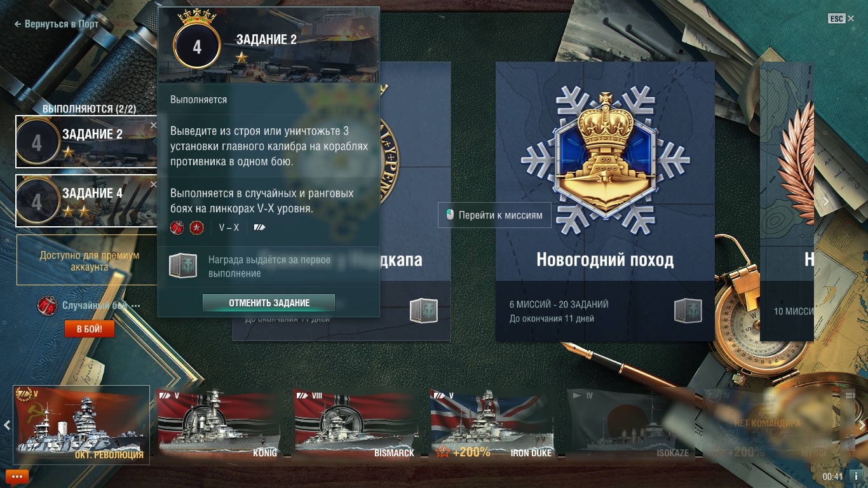Expand the Случайный бой battle type selector
This screenshot has height=488, width=868.
(89, 306)
